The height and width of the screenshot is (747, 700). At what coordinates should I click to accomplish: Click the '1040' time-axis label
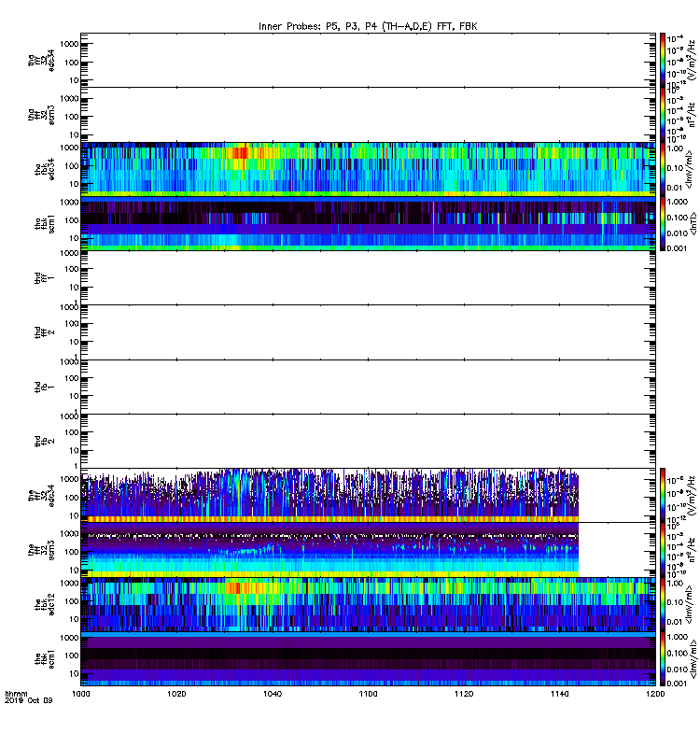point(273,694)
